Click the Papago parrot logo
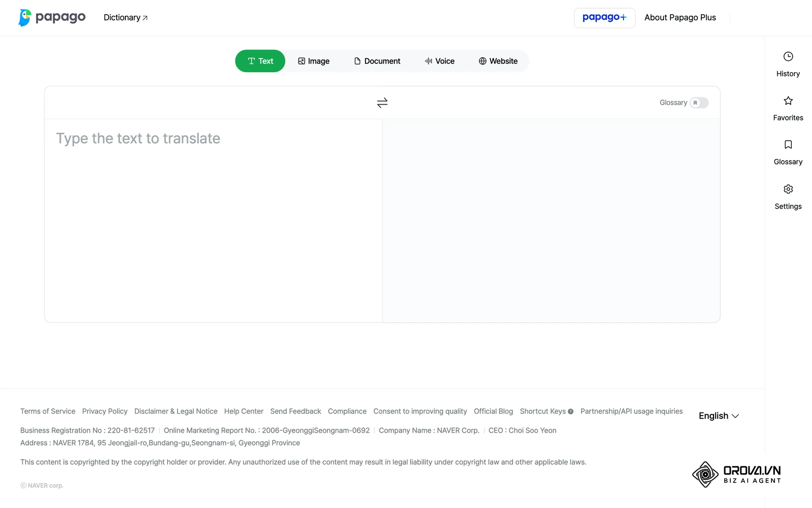Image resolution: width=812 pixels, height=508 pixels. click(x=24, y=17)
